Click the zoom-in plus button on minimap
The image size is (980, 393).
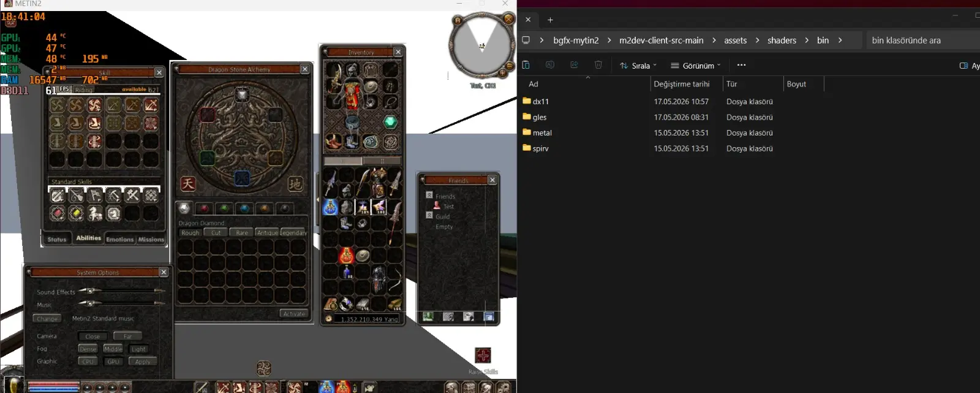(x=503, y=74)
